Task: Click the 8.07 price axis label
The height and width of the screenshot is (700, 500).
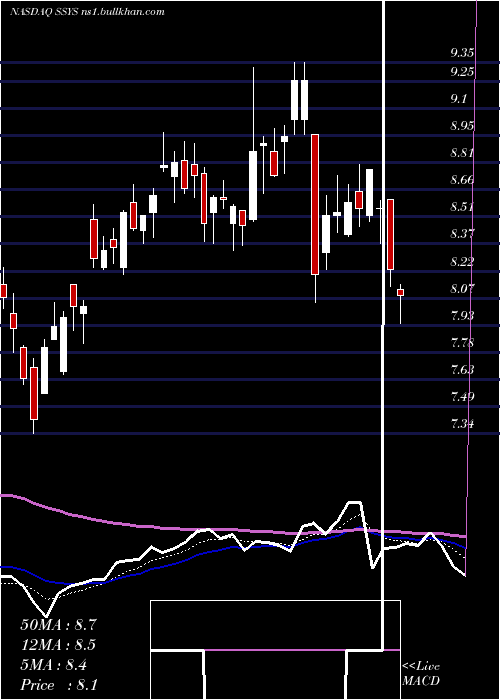Action: pos(462,288)
